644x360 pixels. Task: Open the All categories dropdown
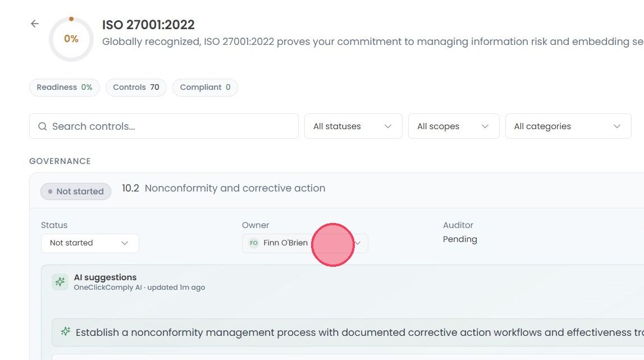pos(568,126)
